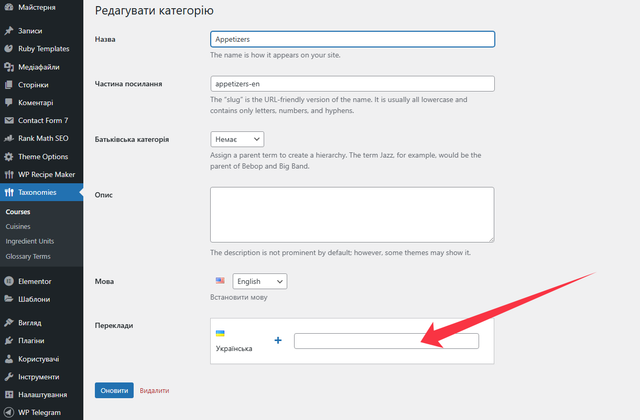Click the Сторінки pages icon

click(x=9, y=85)
